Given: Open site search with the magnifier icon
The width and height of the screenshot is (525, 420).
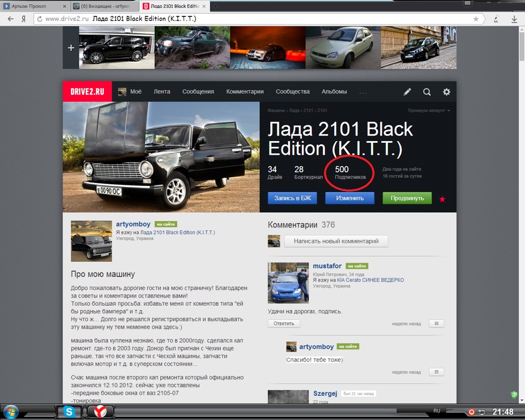Looking at the screenshot, I should [427, 91].
